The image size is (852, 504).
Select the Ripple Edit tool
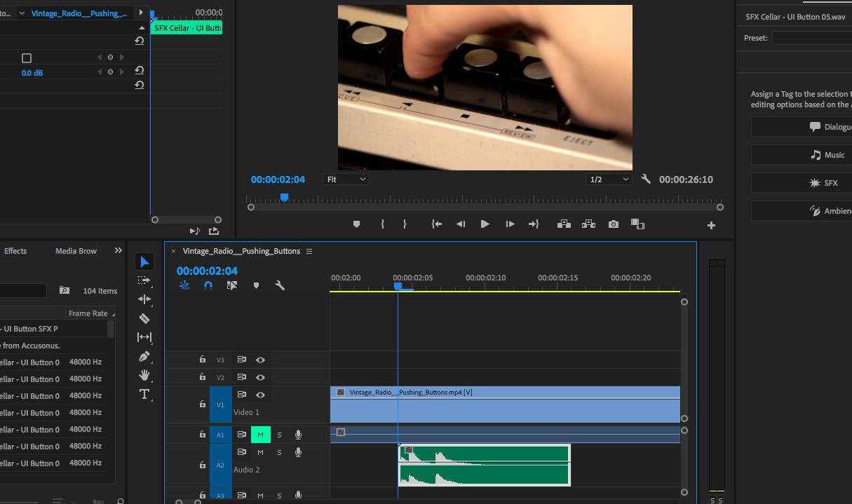[144, 299]
